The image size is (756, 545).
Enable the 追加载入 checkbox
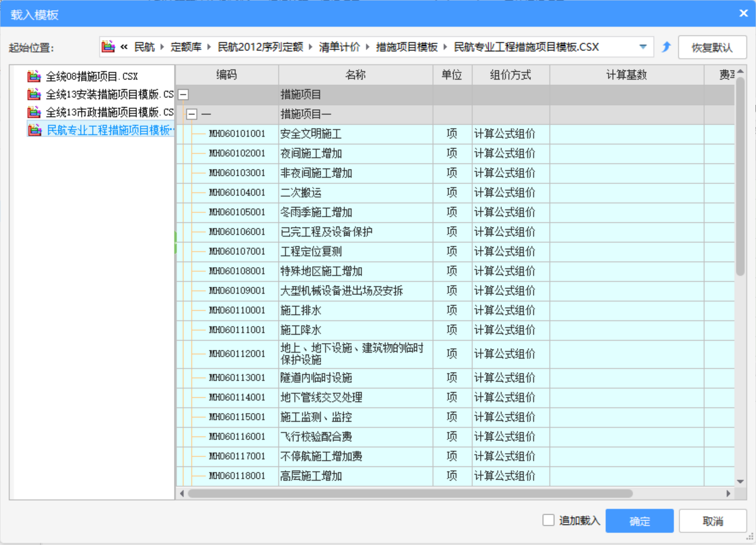pyautogui.click(x=549, y=520)
